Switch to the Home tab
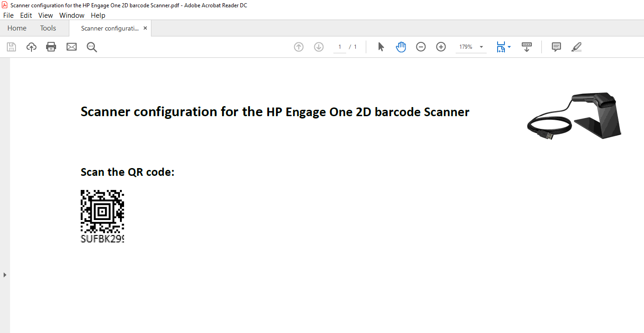 (x=17, y=28)
